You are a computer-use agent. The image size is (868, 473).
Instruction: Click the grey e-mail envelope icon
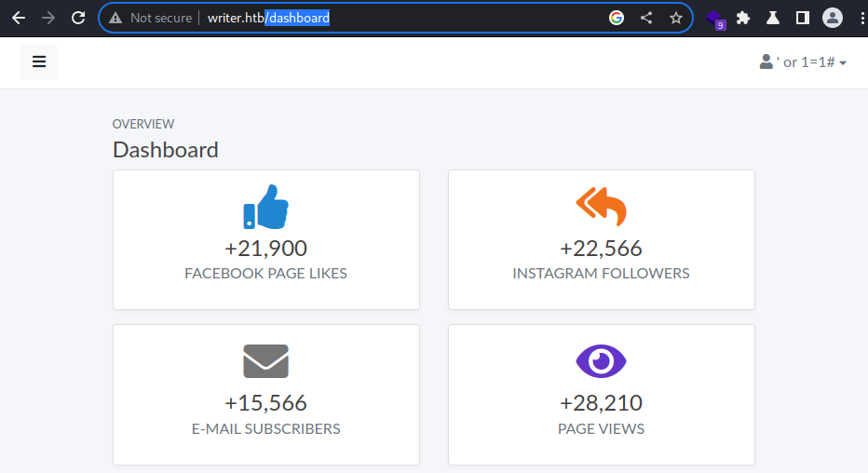[x=265, y=361]
